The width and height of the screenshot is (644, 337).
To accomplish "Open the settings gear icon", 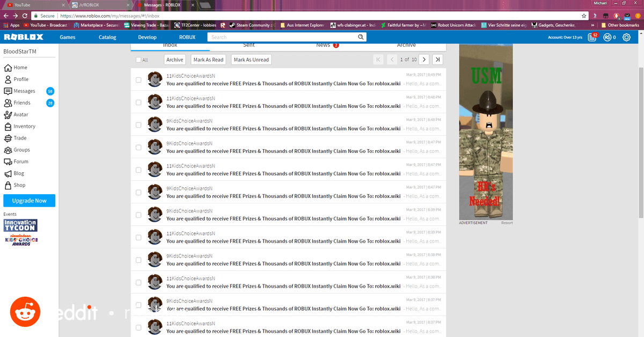I will click(x=626, y=37).
